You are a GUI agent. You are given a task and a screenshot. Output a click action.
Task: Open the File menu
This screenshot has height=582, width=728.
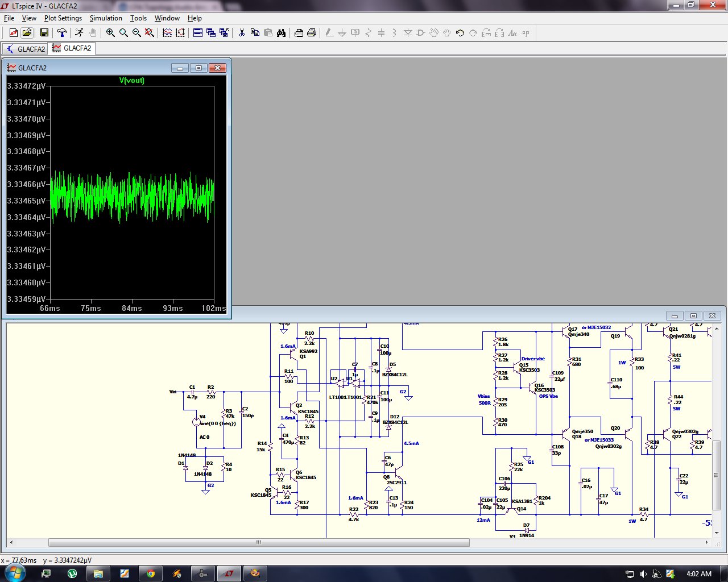click(9, 18)
